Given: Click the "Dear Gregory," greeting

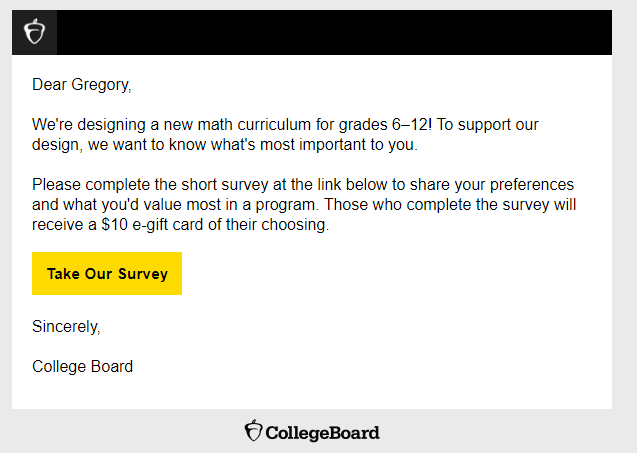Looking at the screenshot, I should [x=81, y=85].
